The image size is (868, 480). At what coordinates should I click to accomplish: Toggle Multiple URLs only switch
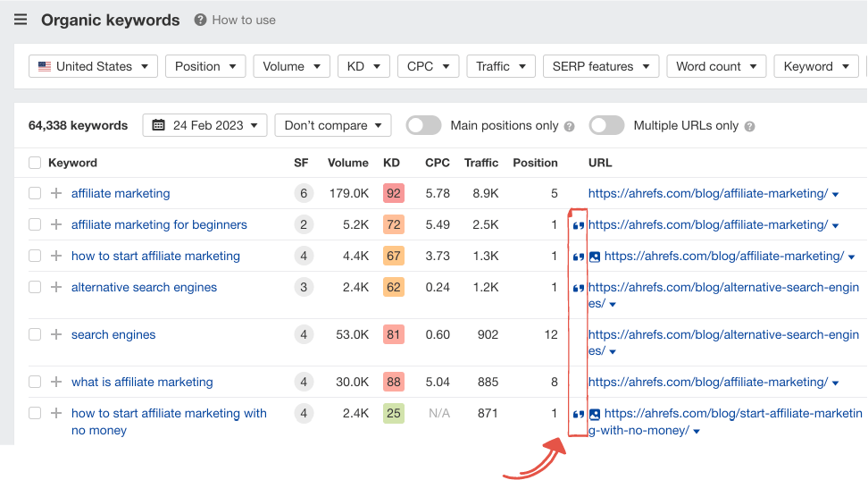(606, 125)
